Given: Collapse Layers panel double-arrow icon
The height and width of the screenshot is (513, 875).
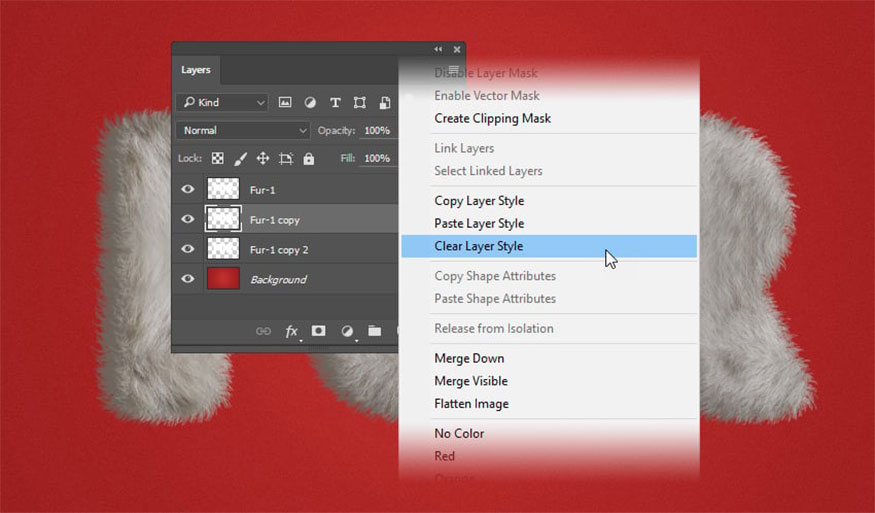Looking at the screenshot, I should pos(438,49).
